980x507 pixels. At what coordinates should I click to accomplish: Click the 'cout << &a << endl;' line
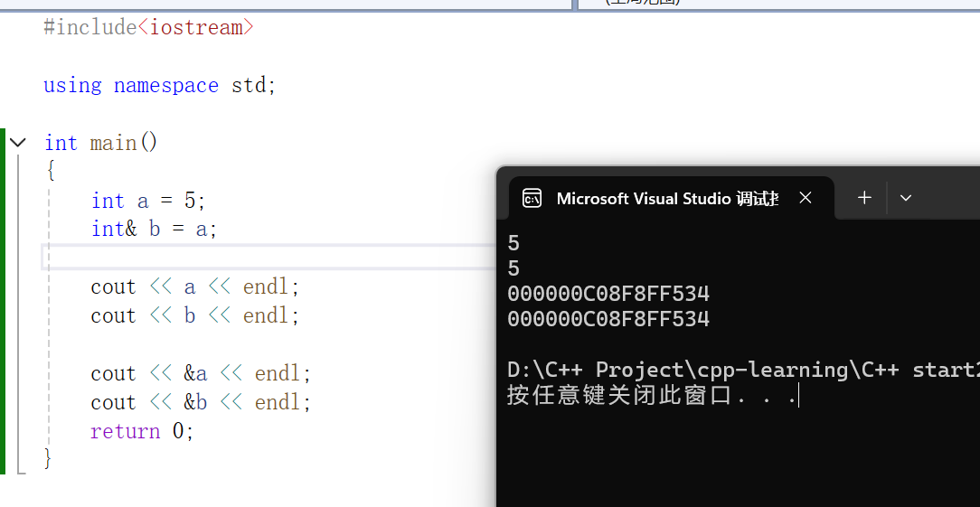click(201, 373)
